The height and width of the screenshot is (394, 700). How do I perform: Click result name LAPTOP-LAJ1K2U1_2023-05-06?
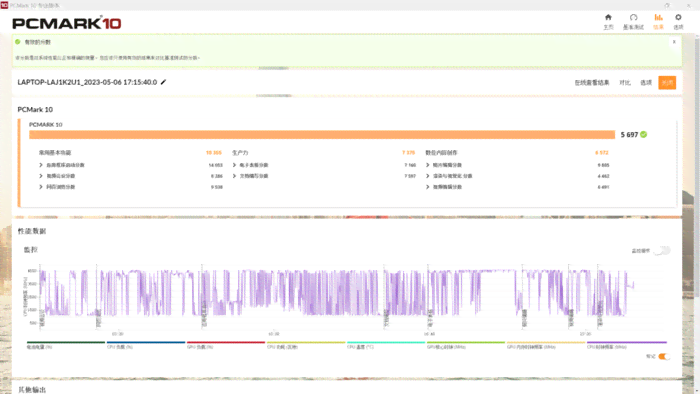87,82
